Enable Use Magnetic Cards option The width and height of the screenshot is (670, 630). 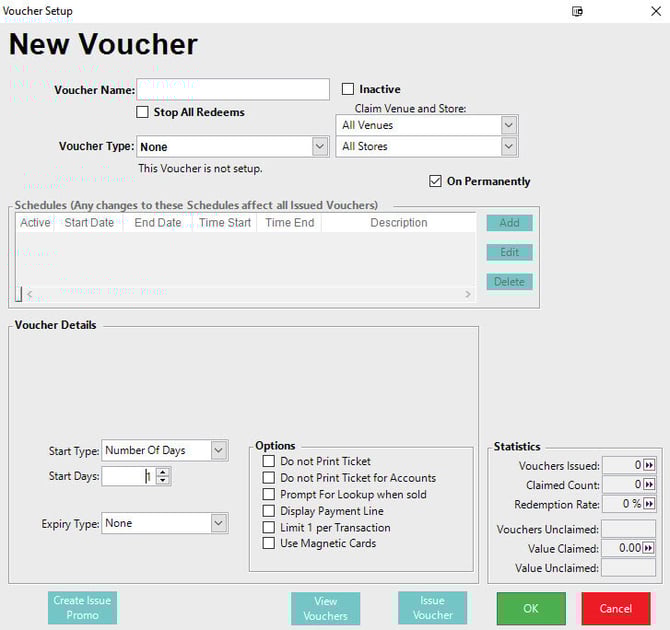(x=268, y=543)
